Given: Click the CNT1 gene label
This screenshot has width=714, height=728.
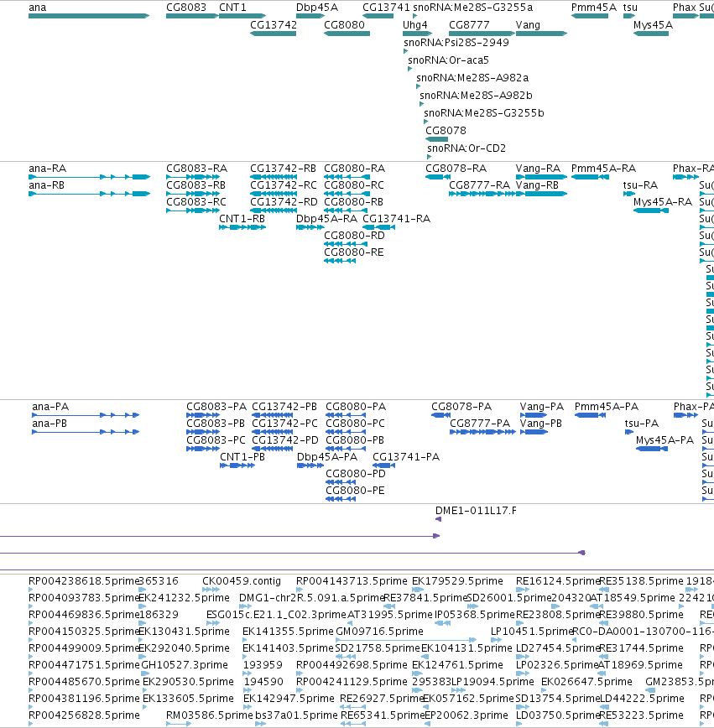Looking at the screenshot, I should (232, 8).
